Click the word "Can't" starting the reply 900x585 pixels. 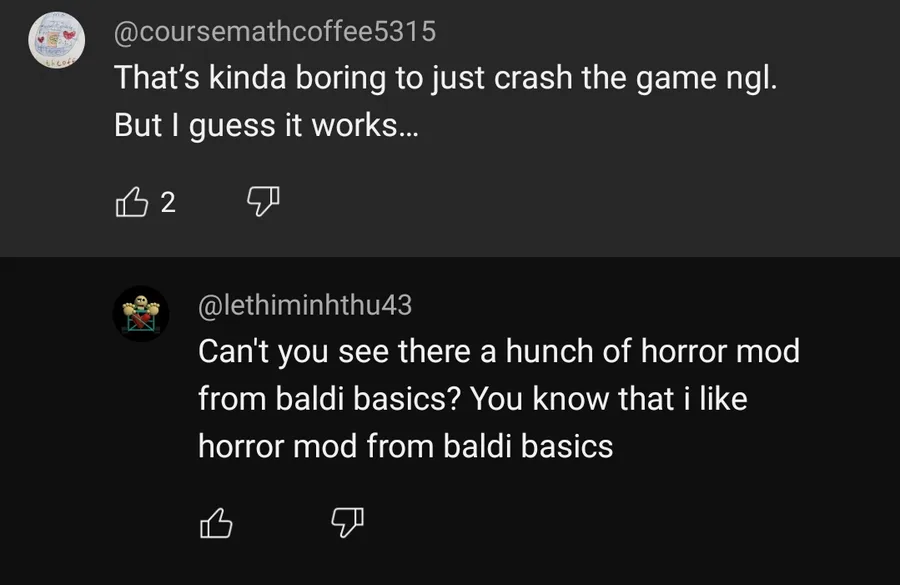(236, 352)
